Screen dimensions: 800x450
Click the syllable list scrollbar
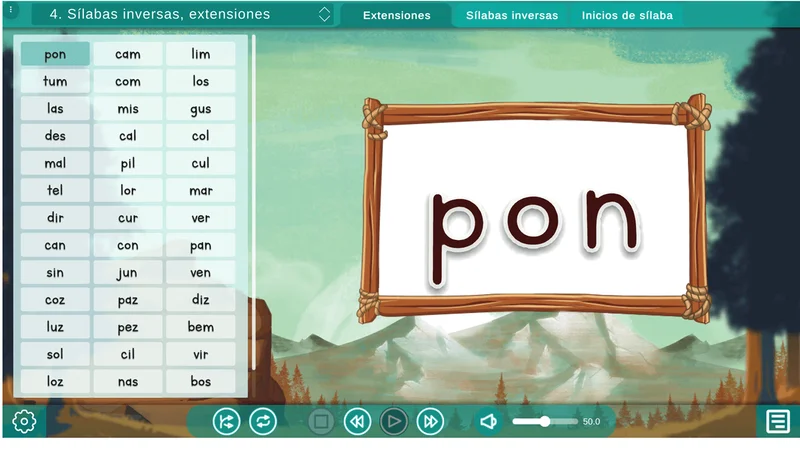[254, 203]
